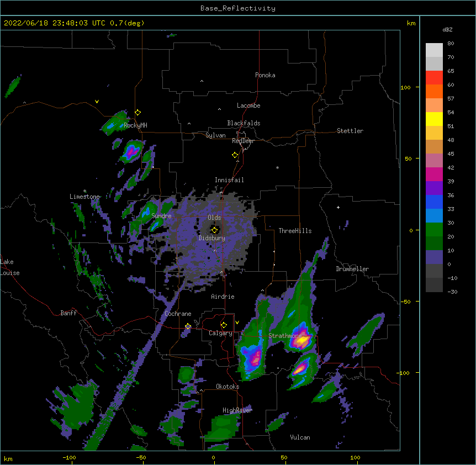This screenshot has width=476, height=465.
Task: Click the Vulcan label
Action: click(300, 437)
